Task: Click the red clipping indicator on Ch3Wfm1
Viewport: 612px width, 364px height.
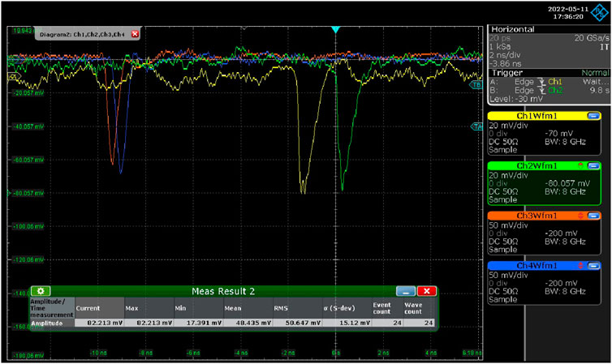Action: pyautogui.click(x=581, y=216)
